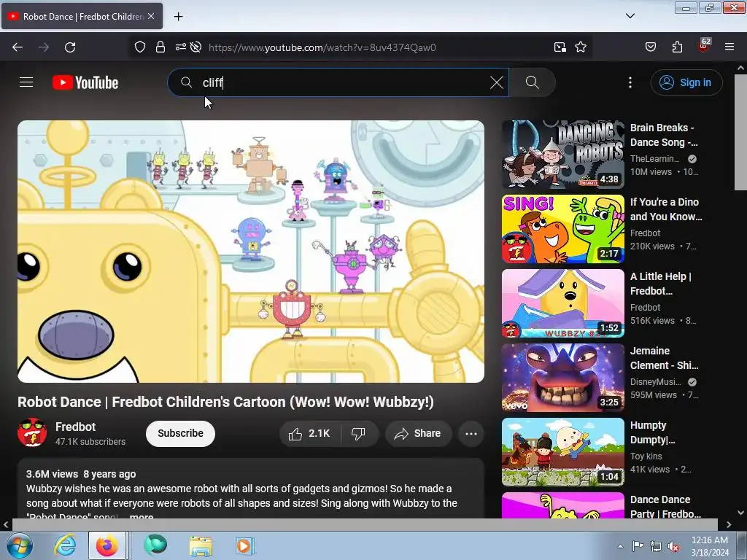Go to the YouTube home logo
Image resolution: width=747 pixels, height=560 pixels.
(x=85, y=82)
